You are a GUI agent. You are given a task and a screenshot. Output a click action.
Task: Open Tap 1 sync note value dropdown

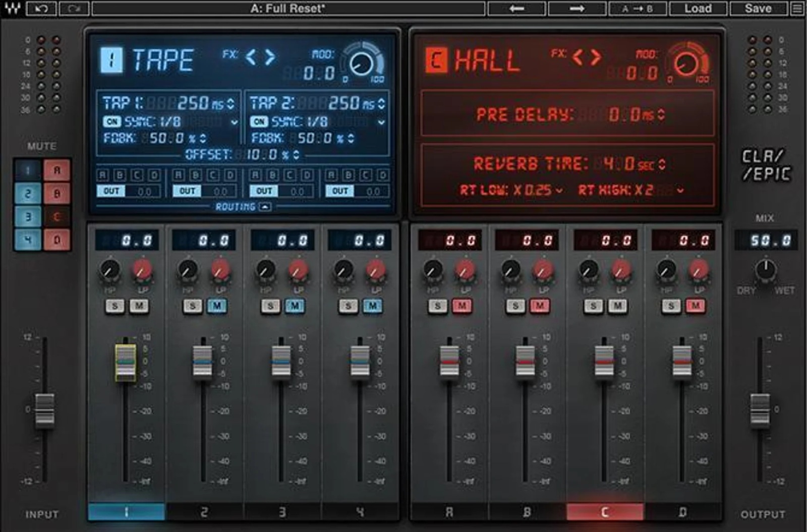234,122
